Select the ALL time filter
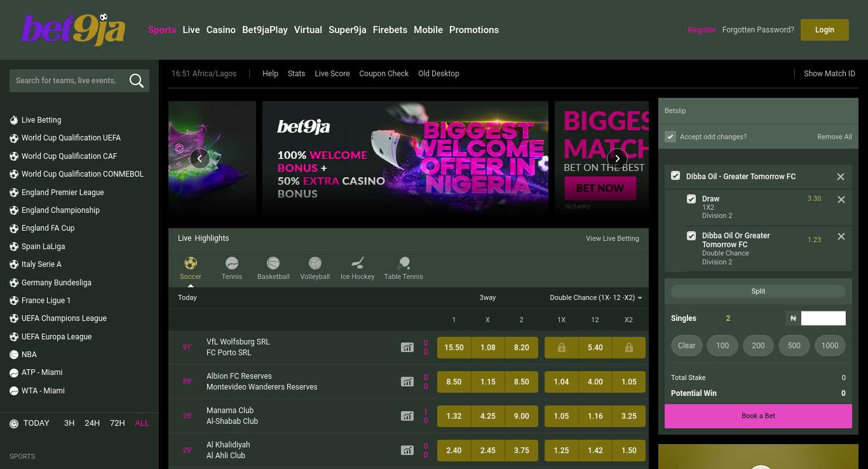868x469 pixels. tap(142, 423)
